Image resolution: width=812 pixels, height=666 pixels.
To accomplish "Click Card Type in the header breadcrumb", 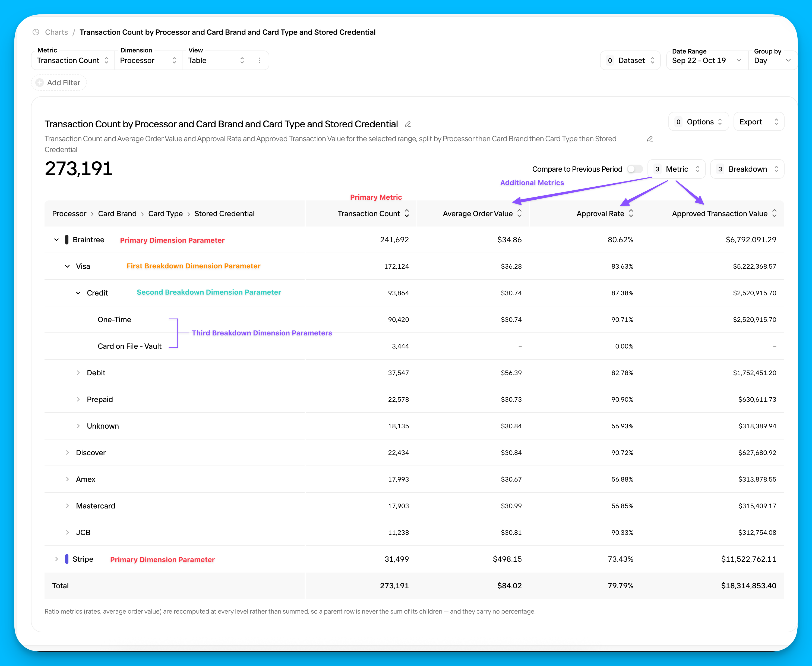I will pos(166,214).
